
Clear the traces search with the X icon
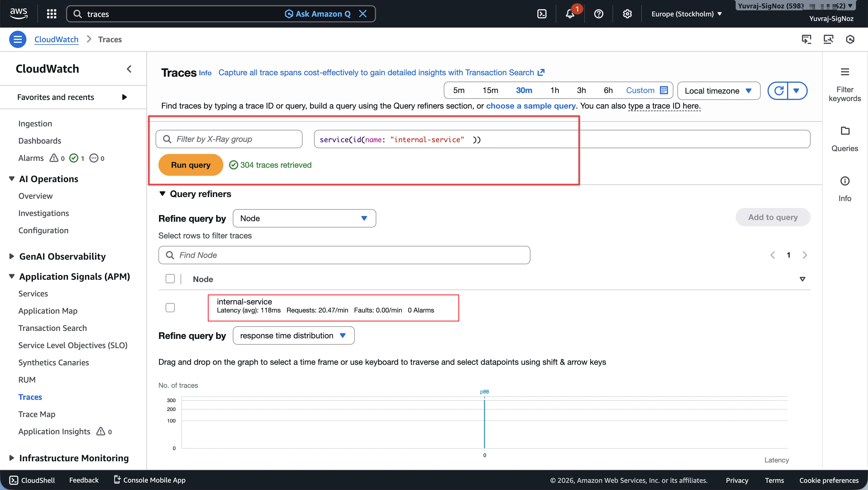[363, 13]
